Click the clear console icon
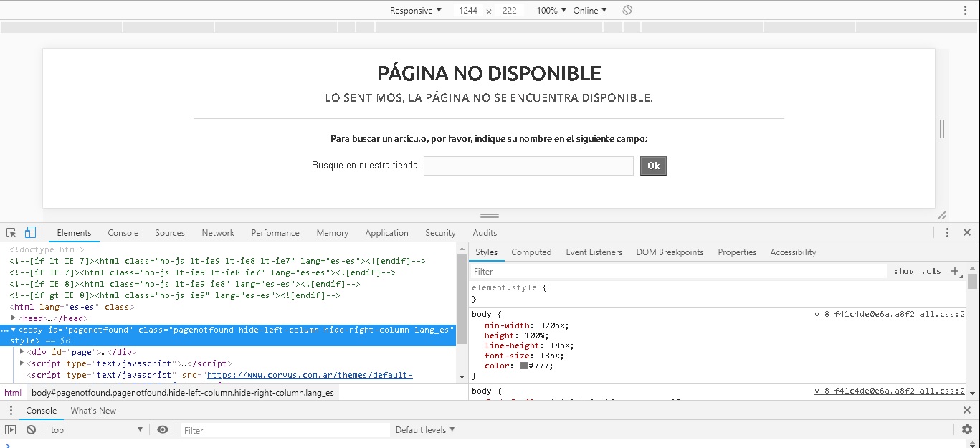 [31, 430]
